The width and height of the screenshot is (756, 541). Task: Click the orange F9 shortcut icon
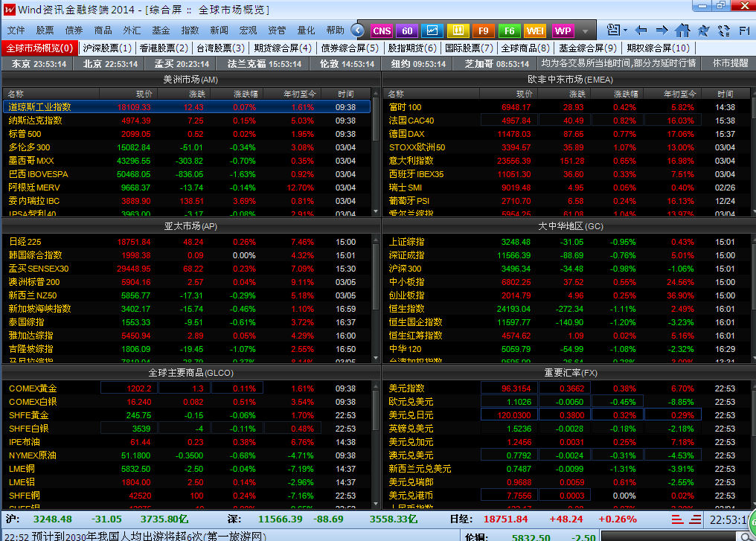pos(483,31)
